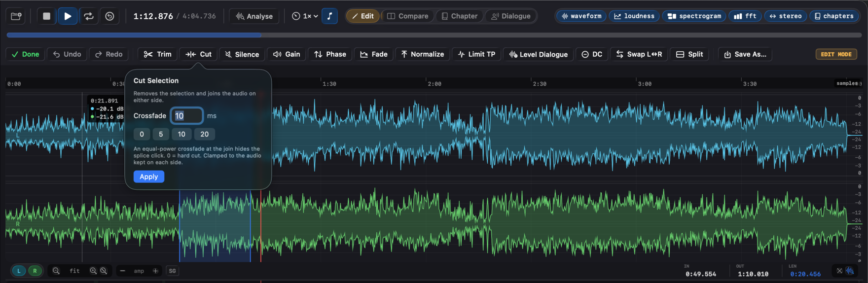Click the 1:12.876 current time display

[x=153, y=16]
